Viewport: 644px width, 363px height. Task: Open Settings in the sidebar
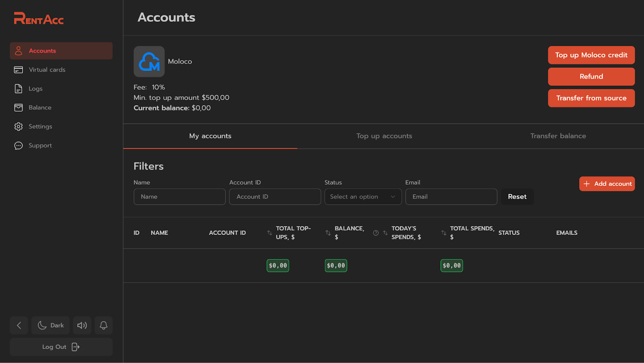61,127
